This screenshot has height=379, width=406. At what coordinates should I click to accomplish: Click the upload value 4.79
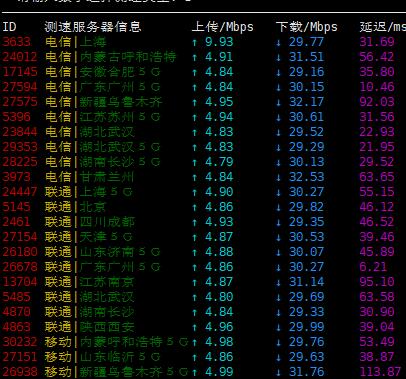(x=219, y=162)
